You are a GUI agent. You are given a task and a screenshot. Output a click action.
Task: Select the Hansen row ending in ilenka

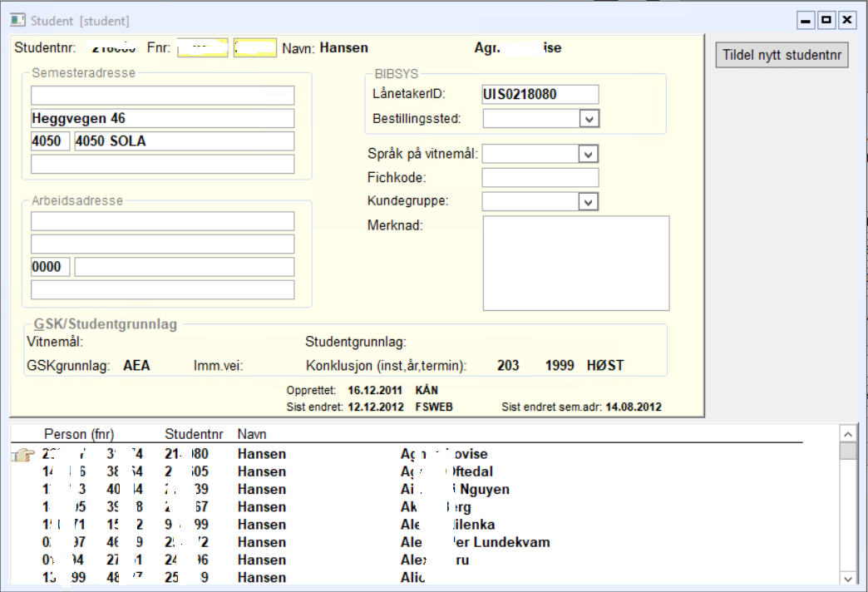[x=407, y=525]
